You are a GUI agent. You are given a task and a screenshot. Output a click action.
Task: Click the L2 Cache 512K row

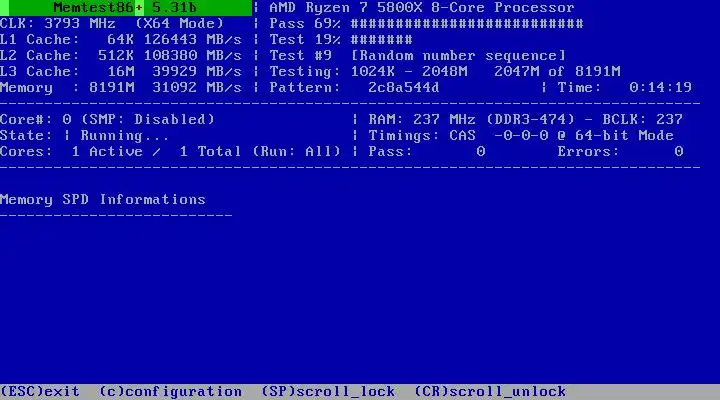[121, 56]
